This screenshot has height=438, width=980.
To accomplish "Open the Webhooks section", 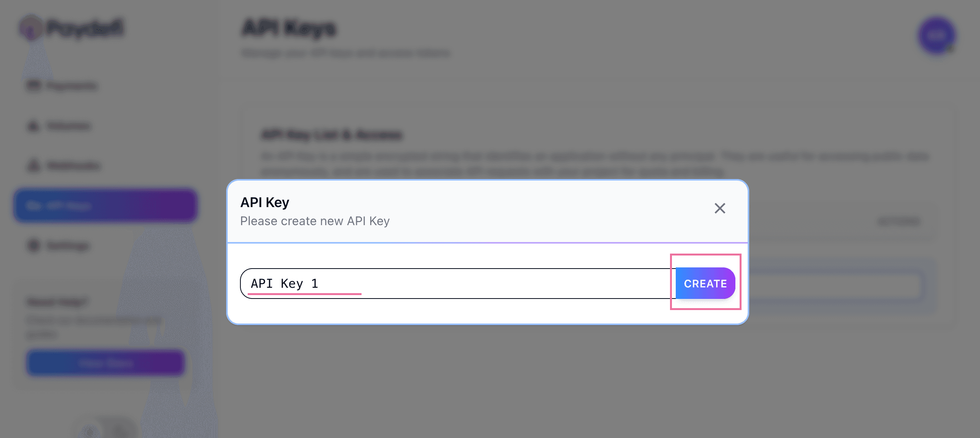I will [x=73, y=165].
